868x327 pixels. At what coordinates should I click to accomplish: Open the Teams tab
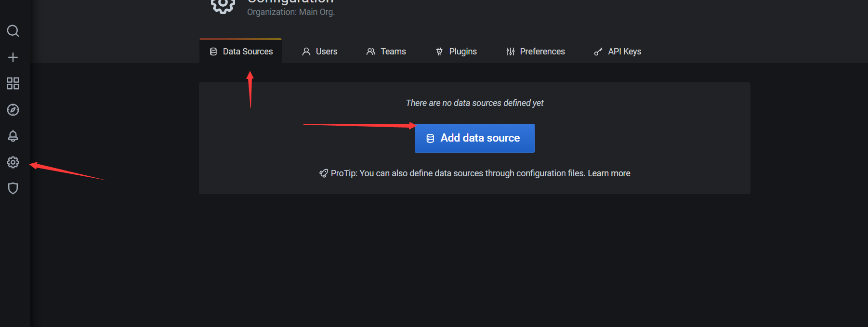click(386, 52)
